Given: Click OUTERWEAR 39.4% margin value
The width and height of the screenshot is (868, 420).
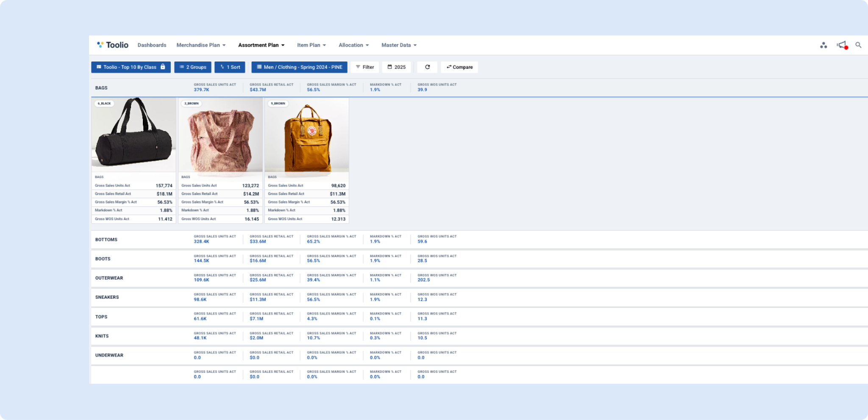Looking at the screenshot, I should [x=314, y=280].
